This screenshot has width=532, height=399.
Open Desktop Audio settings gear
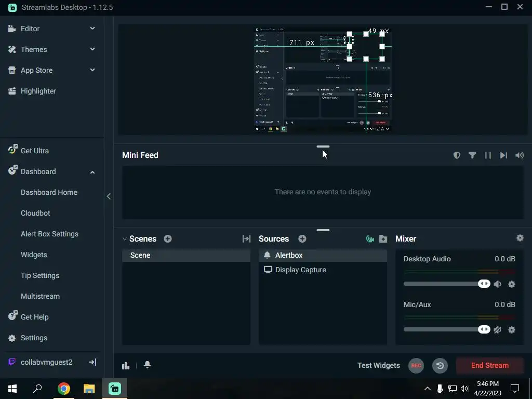512,284
